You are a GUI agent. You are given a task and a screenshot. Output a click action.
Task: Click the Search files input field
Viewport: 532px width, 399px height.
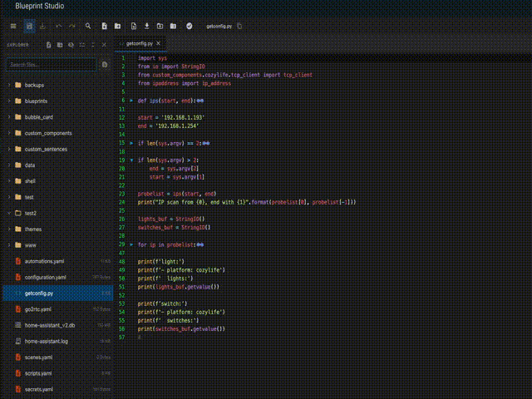point(50,64)
